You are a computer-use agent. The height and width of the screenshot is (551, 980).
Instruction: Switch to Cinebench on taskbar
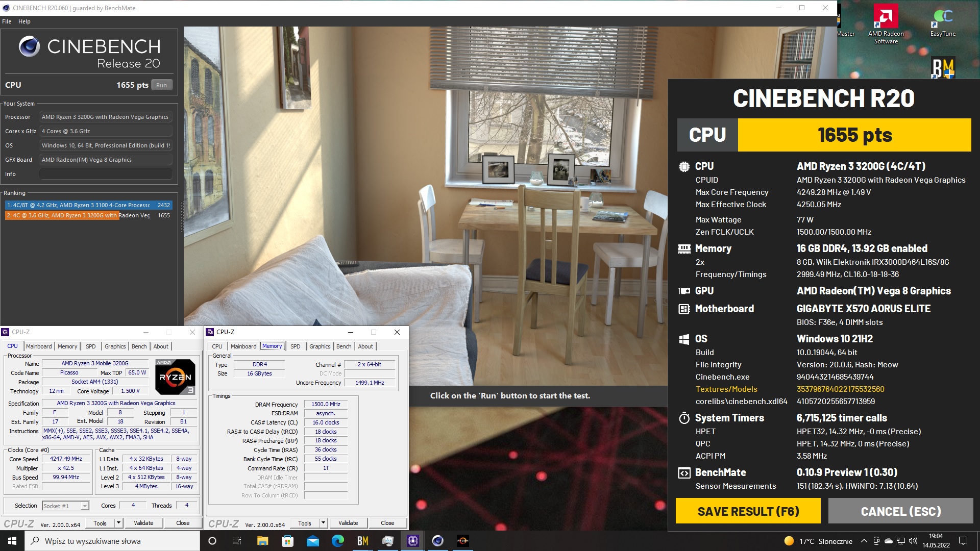point(437,541)
